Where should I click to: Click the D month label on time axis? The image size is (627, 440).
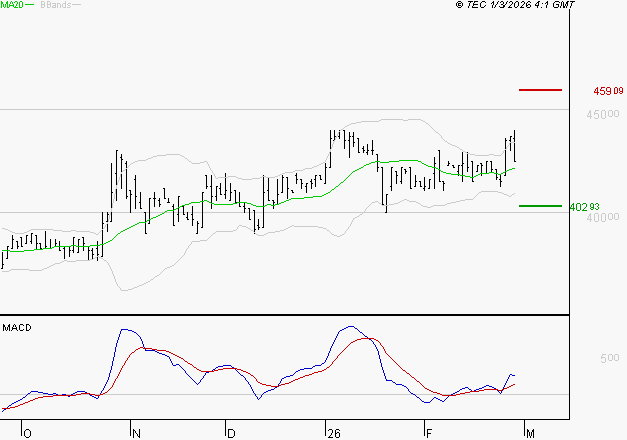pyautogui.click(x=231, y=434)
